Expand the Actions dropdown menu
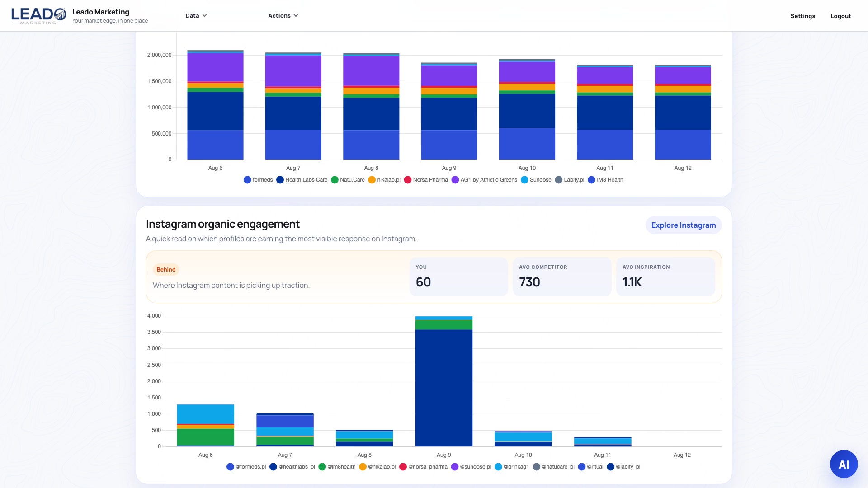Screen dimensions: 868x488 pyautogui.click(x=283, y=15)
